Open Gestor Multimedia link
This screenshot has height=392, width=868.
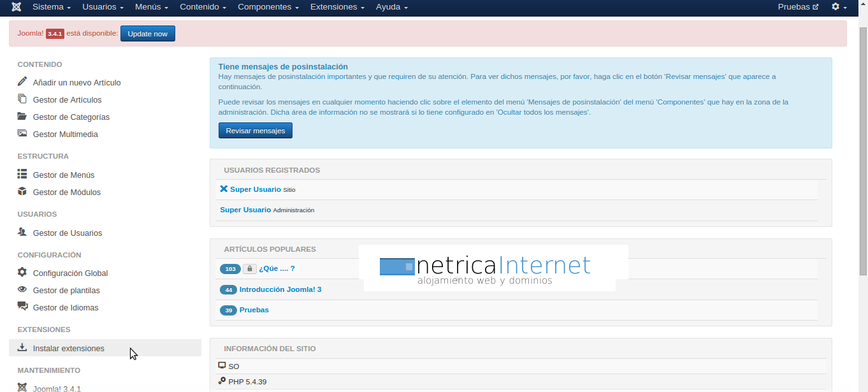[66, 134]
